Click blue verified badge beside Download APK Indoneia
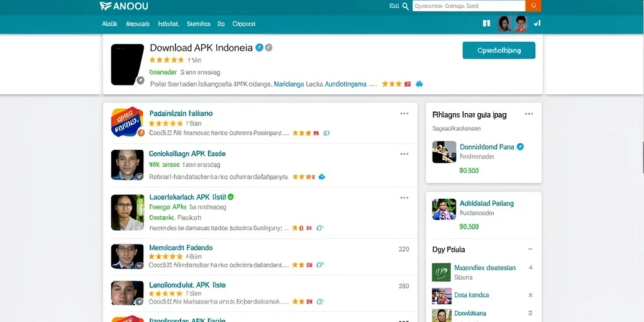 tap(259, 48)
